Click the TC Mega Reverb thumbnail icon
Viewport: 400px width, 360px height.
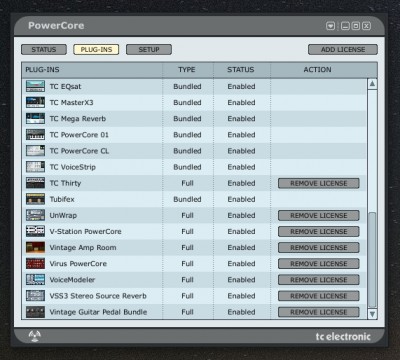(35, 118)
